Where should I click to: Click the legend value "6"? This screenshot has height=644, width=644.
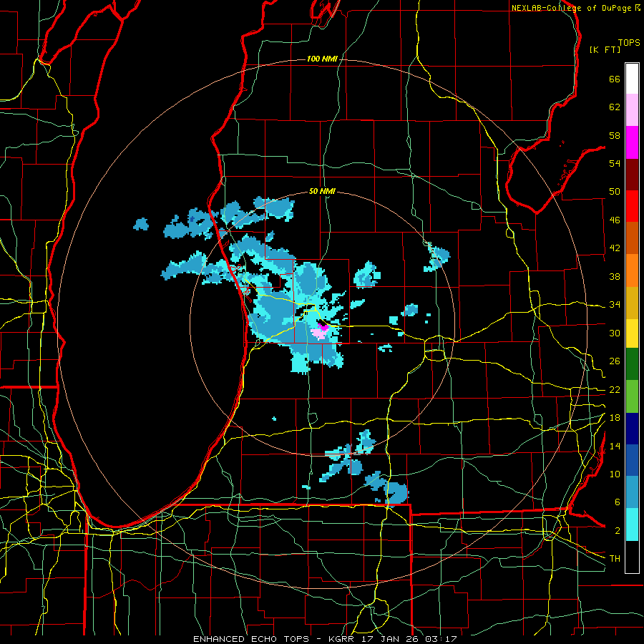tap(617, 502)
